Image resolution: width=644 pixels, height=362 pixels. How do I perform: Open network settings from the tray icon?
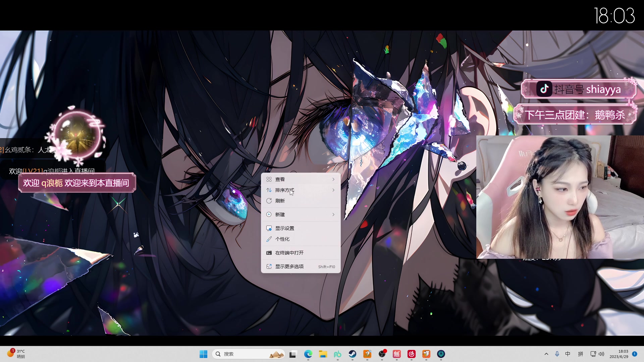(x=593, y=354)
